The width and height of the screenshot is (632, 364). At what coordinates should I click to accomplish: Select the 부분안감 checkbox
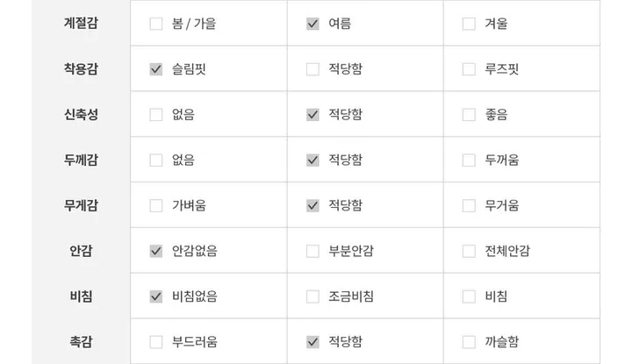[312, 251]
